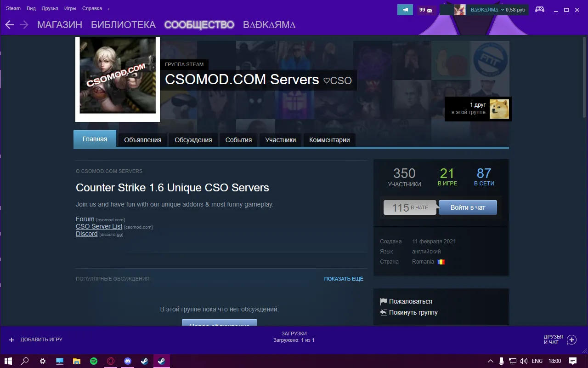Image resolution: width=588 pixels, height=368 pixels.
Task: Click the ENG language indicator
Action: point(537,361)
